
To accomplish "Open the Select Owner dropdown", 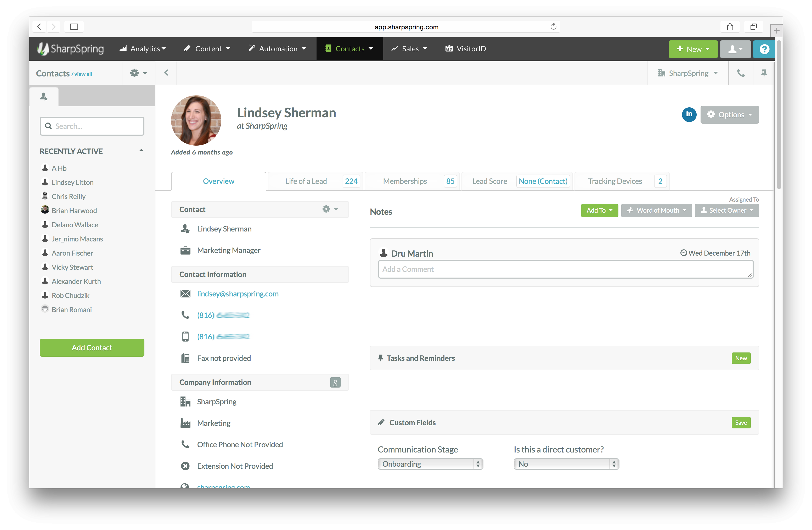I will [x=727, y=210].
